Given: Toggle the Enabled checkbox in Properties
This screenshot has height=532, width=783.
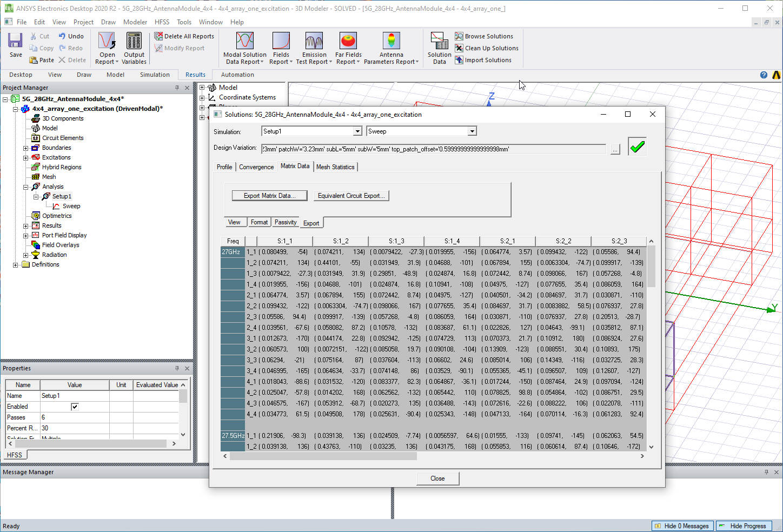Looking at the screenshot, I should point(75,407).
